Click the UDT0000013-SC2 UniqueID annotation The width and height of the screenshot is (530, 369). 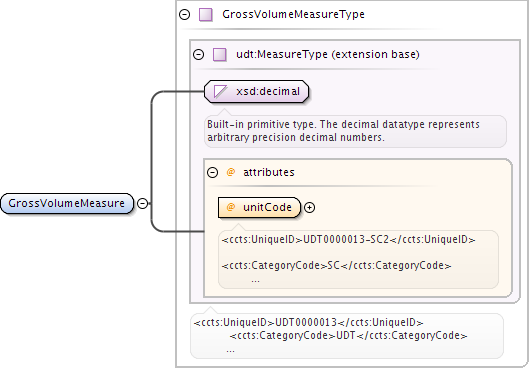point(348,240)
